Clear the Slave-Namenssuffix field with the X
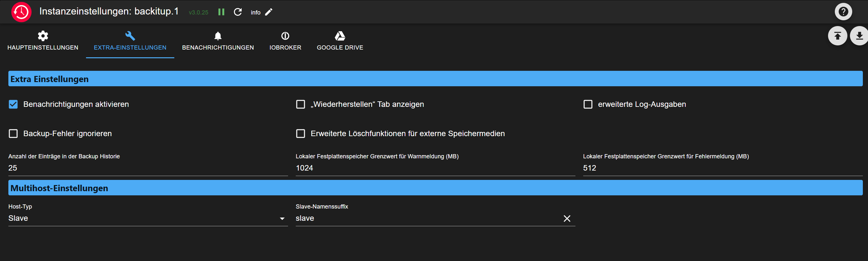 pos(567,219)
